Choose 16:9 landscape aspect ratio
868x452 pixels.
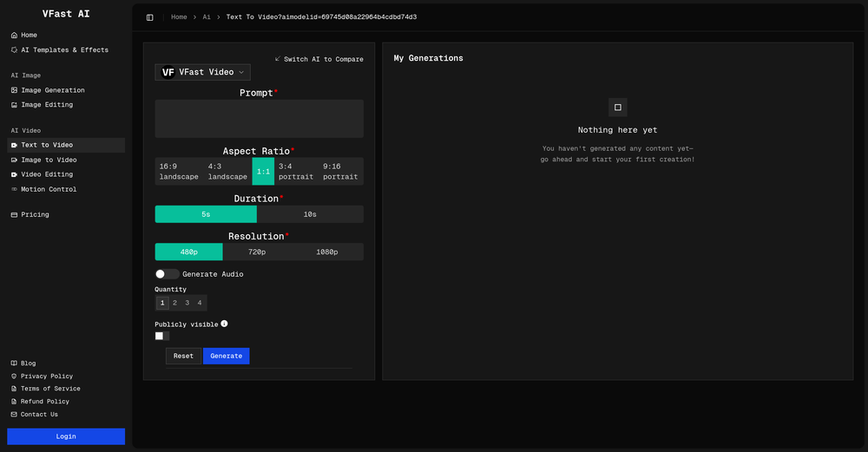point(179,172)
